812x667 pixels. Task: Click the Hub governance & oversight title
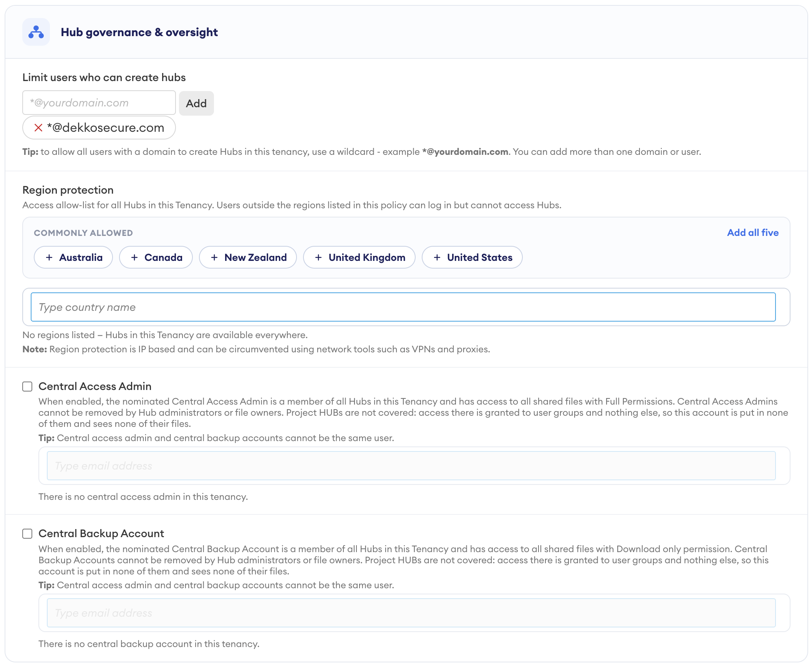click(139, 32)
